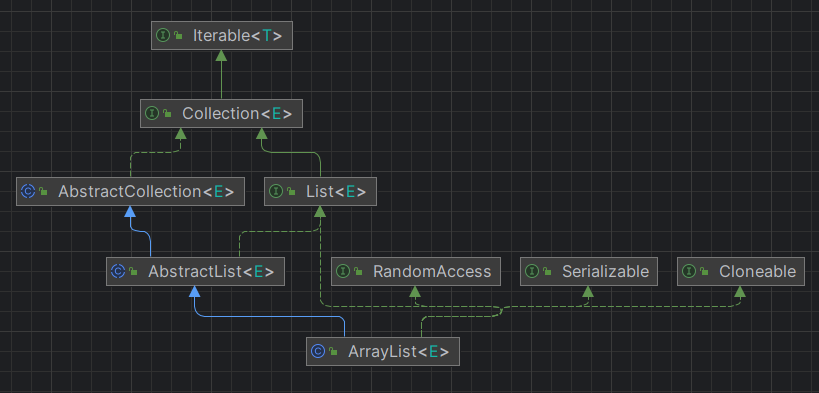Click the interface icon on Collection<E>
This screenshot has width=819, height=393.
click(x=152, y=113)
